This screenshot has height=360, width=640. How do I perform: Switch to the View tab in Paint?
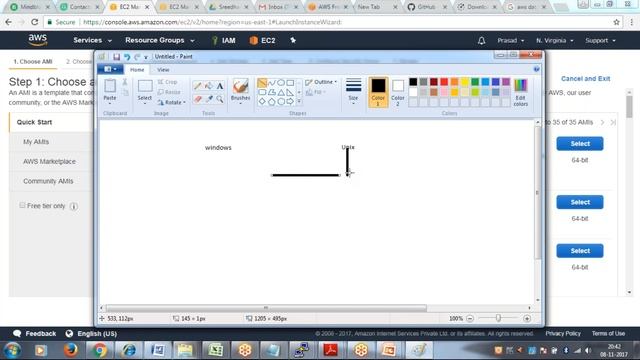pyautogui.click(x=163, y=70)
